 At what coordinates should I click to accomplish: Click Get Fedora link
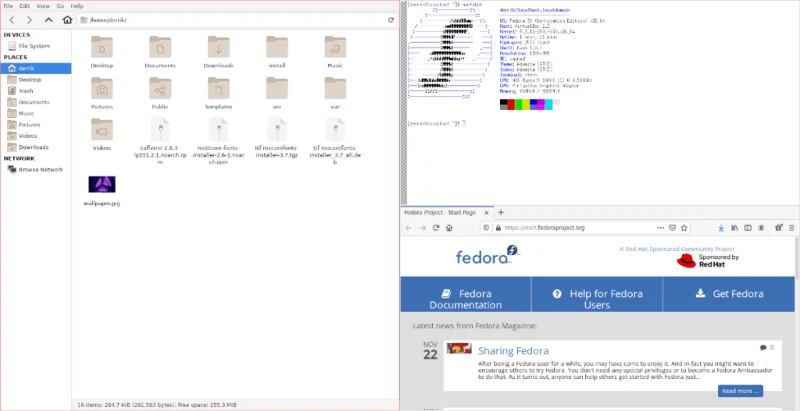tap(729, 294)
